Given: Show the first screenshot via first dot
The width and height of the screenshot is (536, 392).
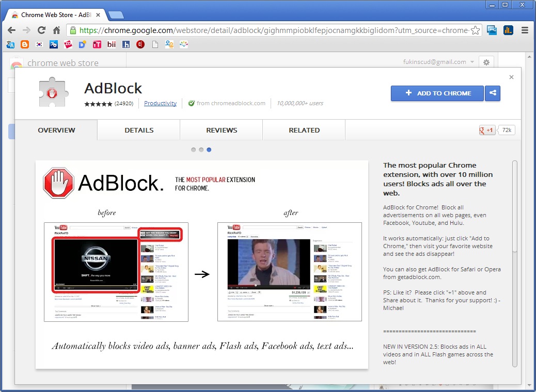Looking at the screenshot, I should [194, 150].
